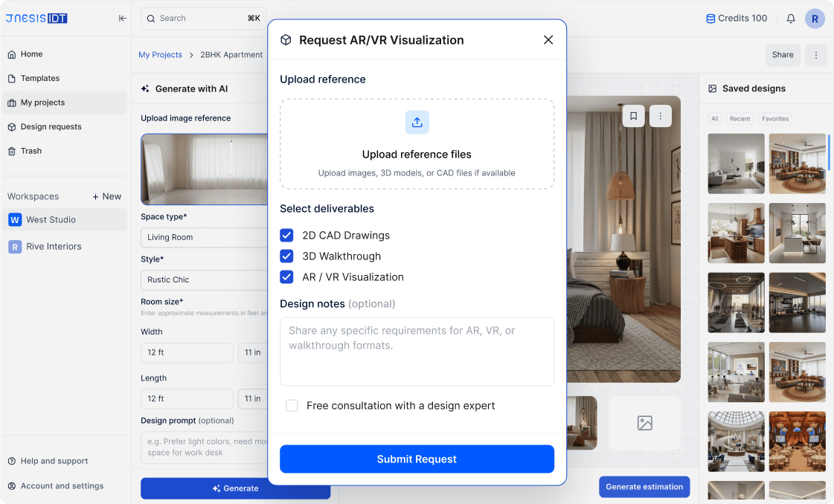Click the Width 11 in field

coord(253,352)
